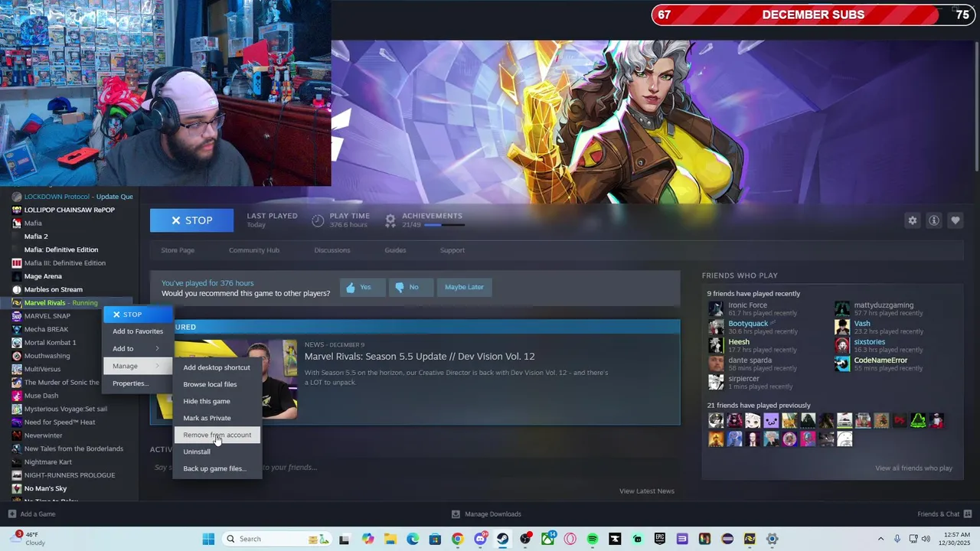Open Manage Downloads
Image resolution: width=980 pixels, height=551 pixels.
tap(486, 514)
